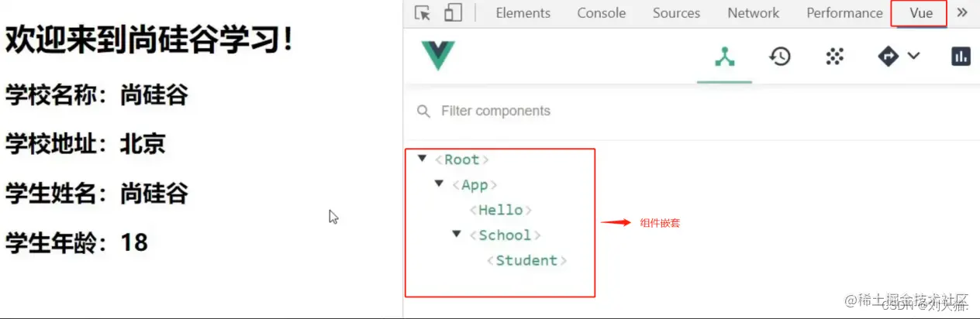Collapse the App component node
This screenshot has width=980, height=319.
coord(439,184)
